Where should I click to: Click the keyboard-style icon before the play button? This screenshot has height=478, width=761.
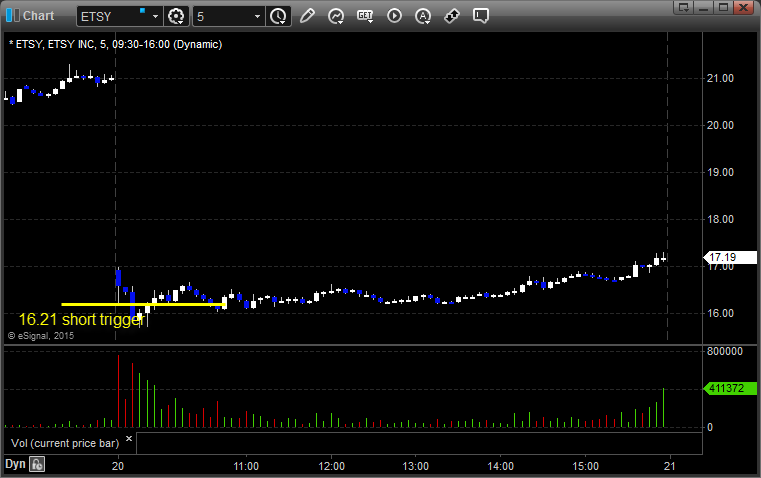click(x=365, y=16)
